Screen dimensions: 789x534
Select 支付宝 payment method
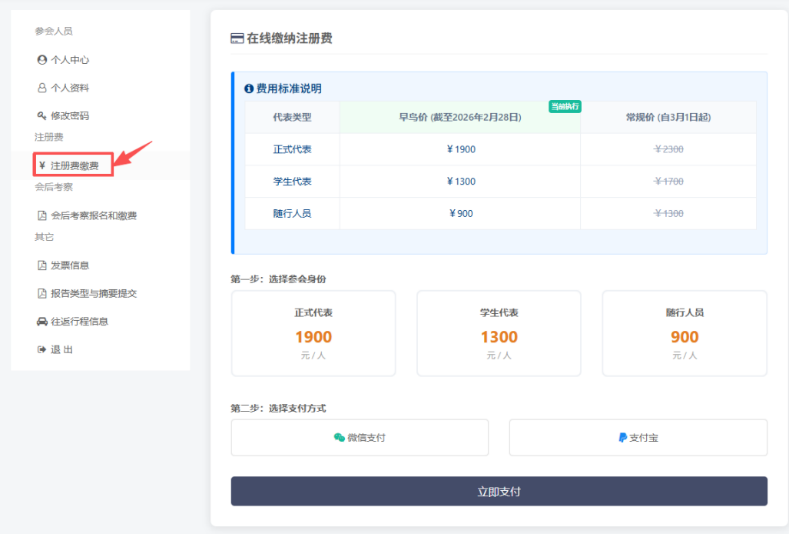point(638,438)
